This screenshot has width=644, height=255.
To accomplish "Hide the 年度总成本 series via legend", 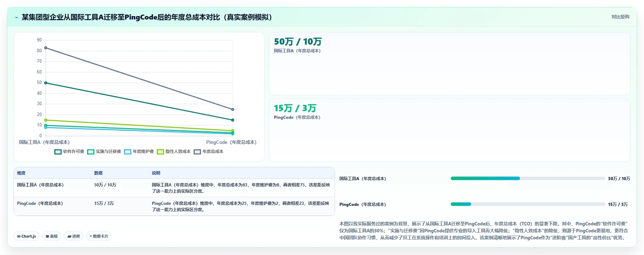I will (209, 152).
